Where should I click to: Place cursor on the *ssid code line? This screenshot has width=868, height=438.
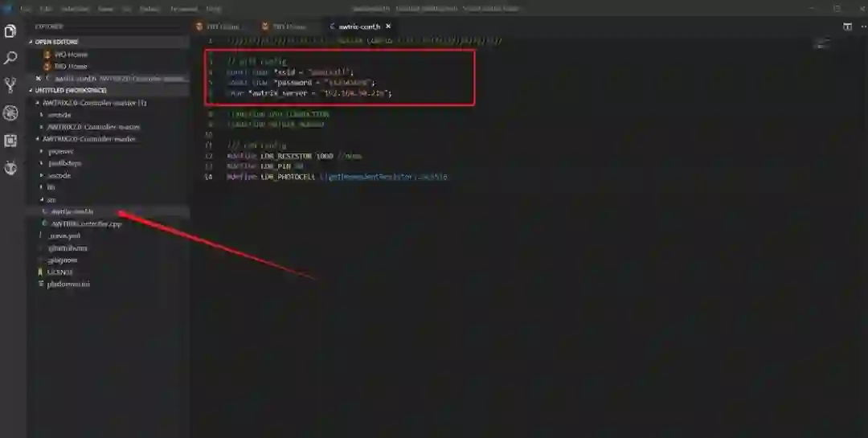(x=289, y=72)
